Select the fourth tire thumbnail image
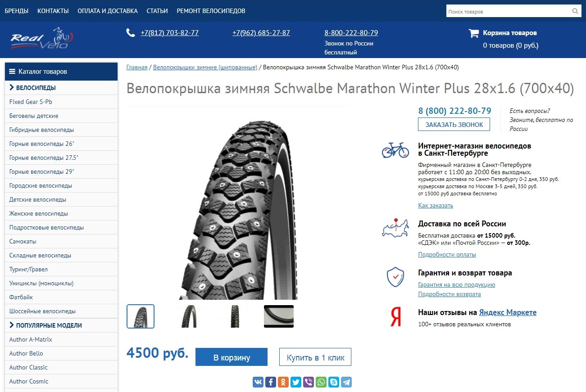The image size is (586, 392). pyautogui.click(x=279, y=316)
